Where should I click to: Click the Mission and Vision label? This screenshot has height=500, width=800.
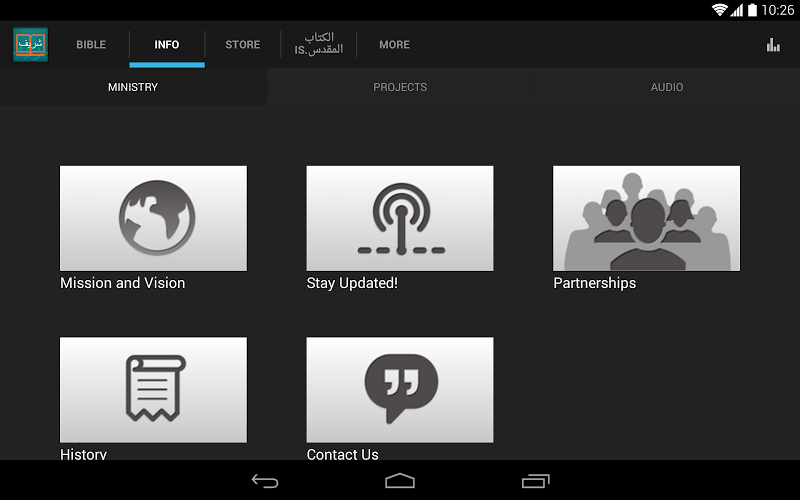coord(122,283)
